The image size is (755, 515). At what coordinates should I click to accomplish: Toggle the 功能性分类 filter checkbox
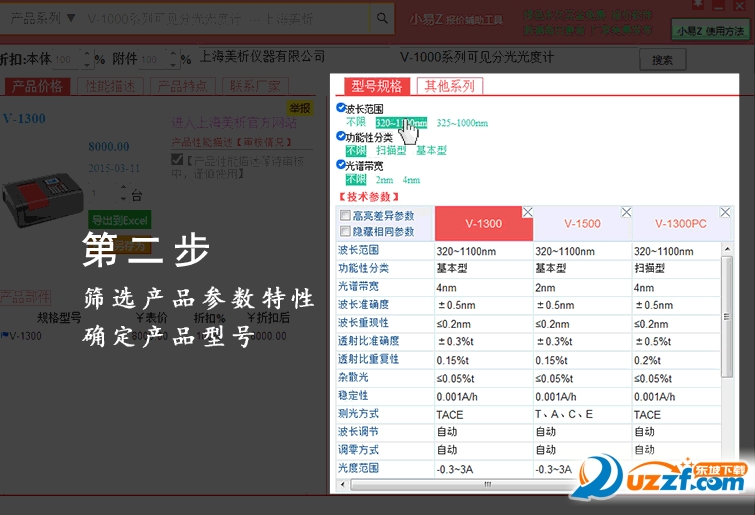coord(341,136)
